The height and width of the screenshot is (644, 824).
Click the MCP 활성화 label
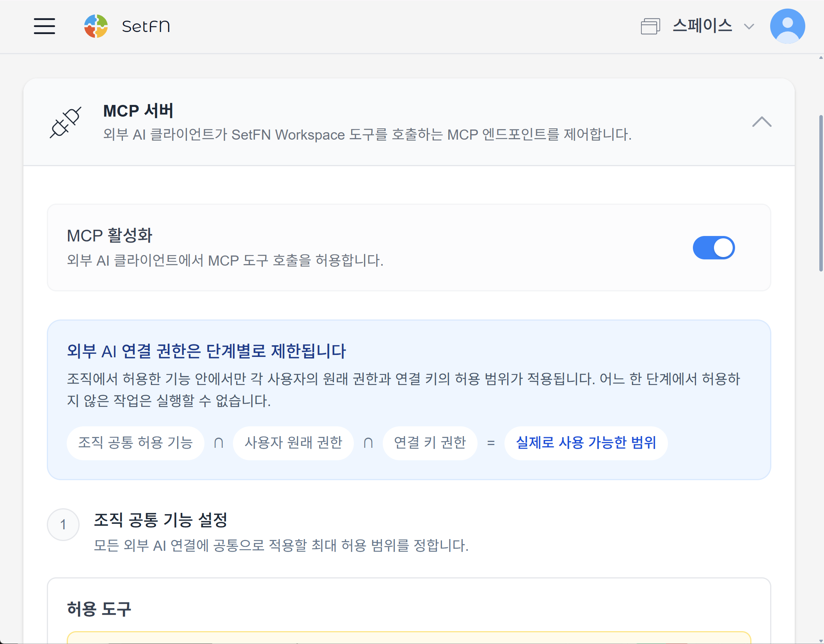(109, 236)
